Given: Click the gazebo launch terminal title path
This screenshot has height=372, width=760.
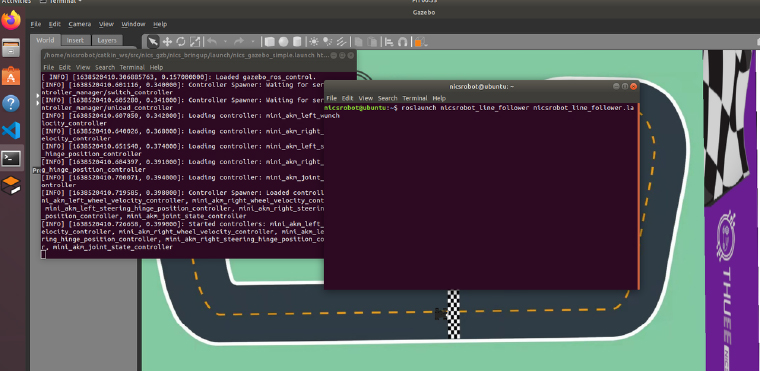Looking at the screenshot, I should click(x=187, y=56).
